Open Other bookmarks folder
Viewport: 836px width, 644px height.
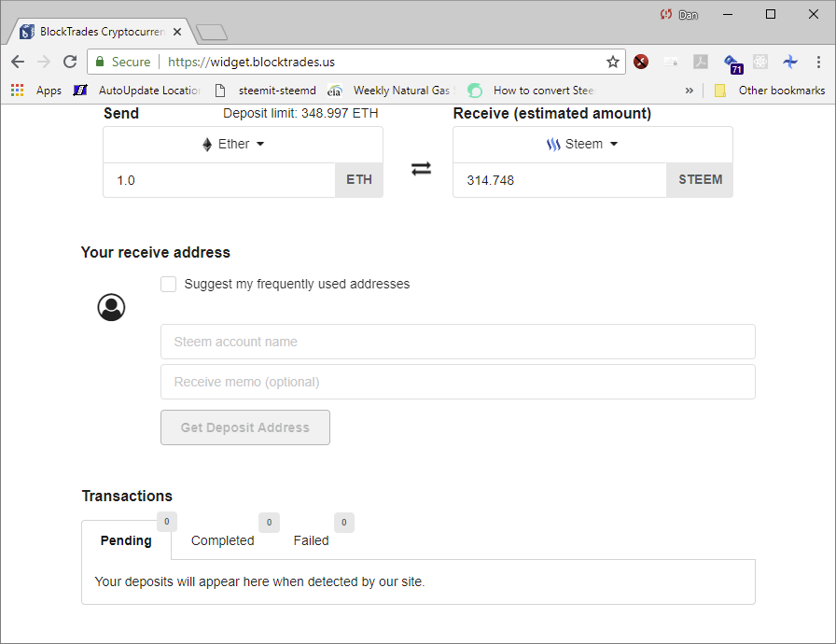point(770,91)
